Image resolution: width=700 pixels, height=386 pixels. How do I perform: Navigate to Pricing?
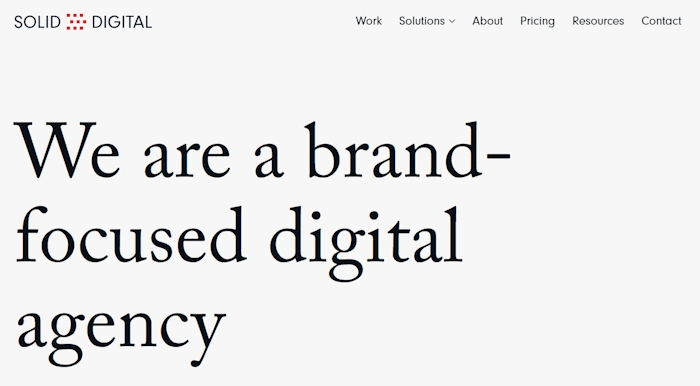tap(538, 21)
